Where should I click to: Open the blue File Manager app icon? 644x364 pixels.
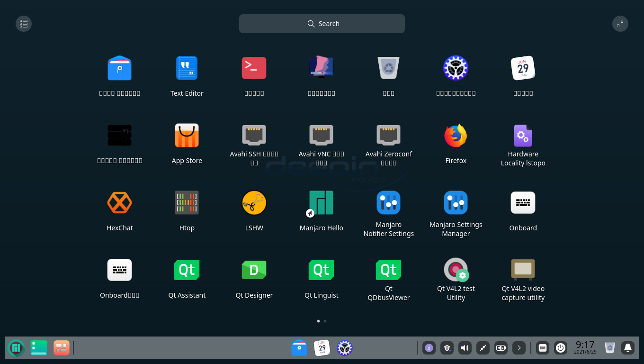[x=119, y=68]
